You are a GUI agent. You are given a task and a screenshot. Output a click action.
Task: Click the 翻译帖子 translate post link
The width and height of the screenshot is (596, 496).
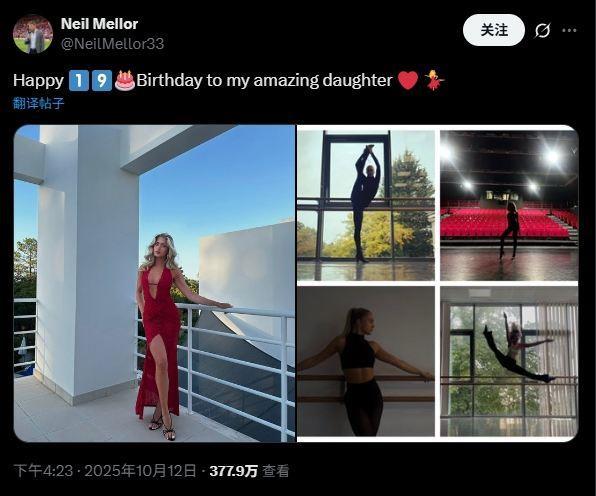point(38,103)
